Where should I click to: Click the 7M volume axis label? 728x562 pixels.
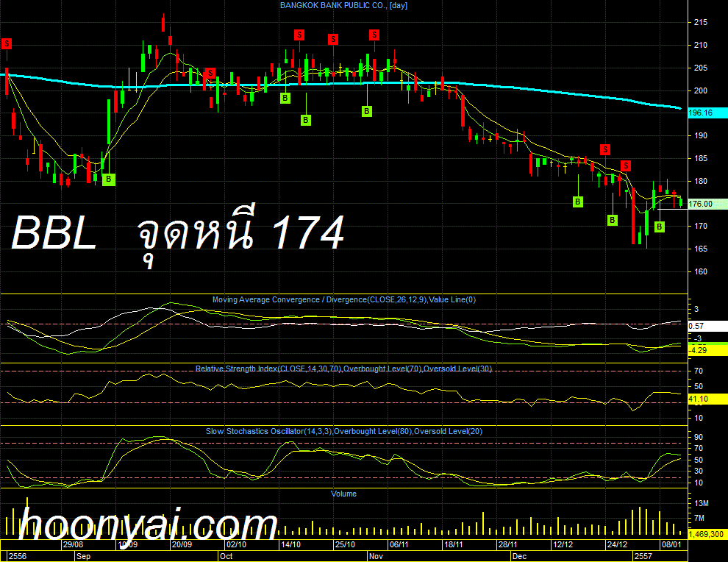tap(699, 518)
